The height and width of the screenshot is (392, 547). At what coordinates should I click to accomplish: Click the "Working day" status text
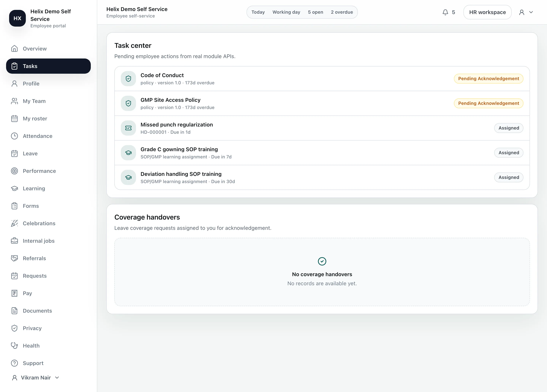coord(286,12)
